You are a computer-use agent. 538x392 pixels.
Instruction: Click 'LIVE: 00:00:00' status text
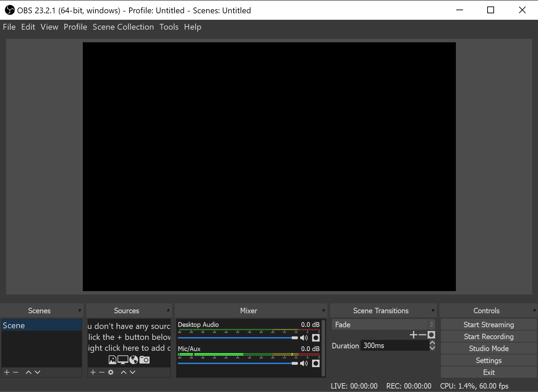pos(354,386)
